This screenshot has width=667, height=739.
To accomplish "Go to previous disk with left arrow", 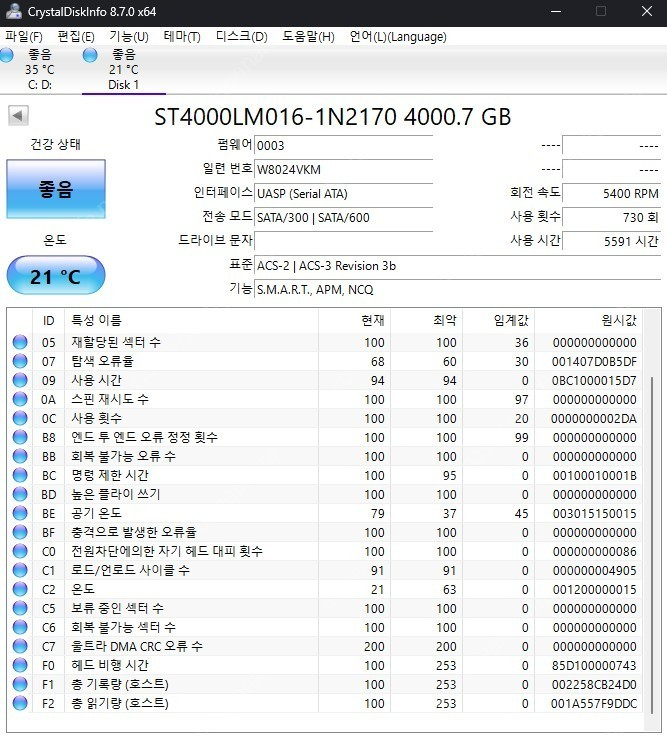I will click(x=18, y=115).
